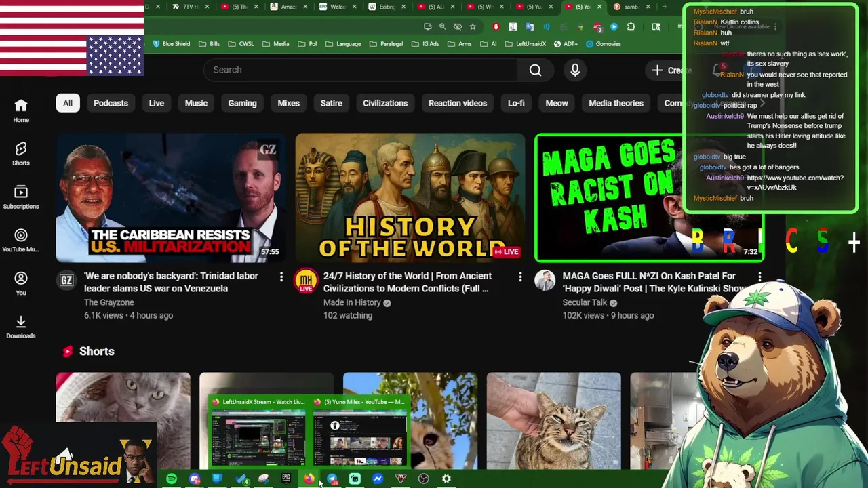The height and width of the screenshot is (488, 868).
Task: Open the Pol bookmarks folder
Action: pos(307,44)
